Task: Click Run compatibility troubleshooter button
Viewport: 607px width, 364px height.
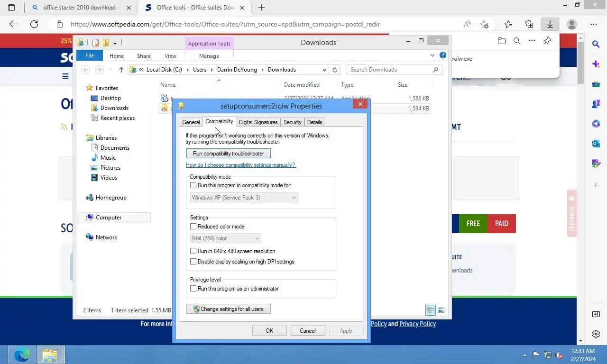Action: 229,154
